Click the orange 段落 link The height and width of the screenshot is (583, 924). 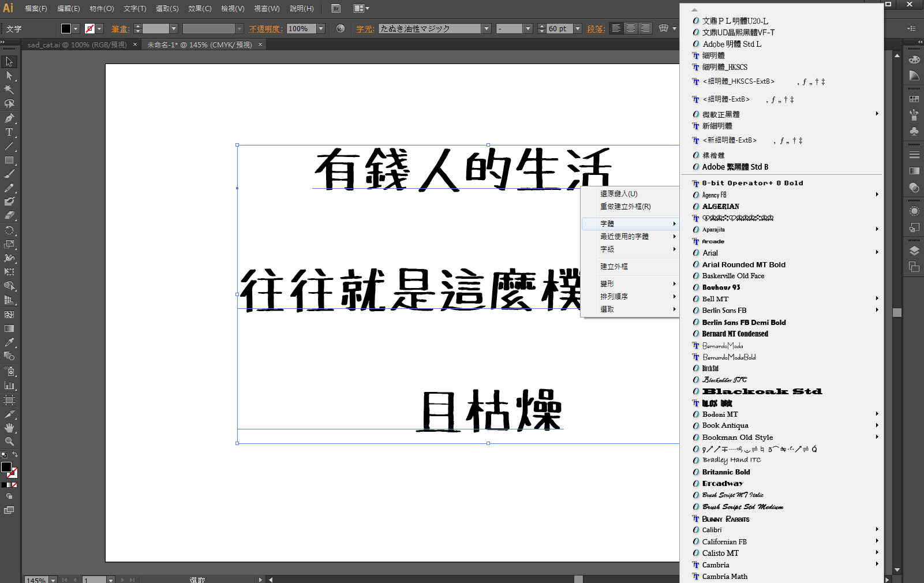point(596,29)
